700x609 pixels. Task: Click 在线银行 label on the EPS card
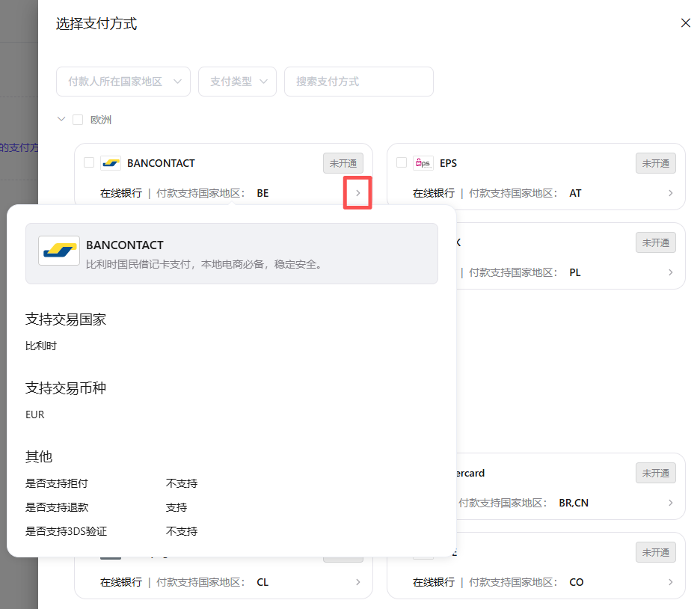coord(434,193)
